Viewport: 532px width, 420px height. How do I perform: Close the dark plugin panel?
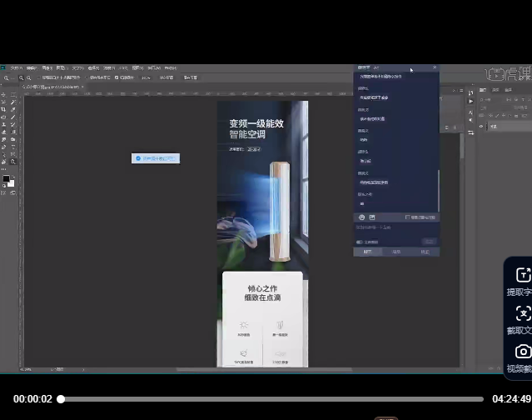pyautogui.click(x=434, y=67)
